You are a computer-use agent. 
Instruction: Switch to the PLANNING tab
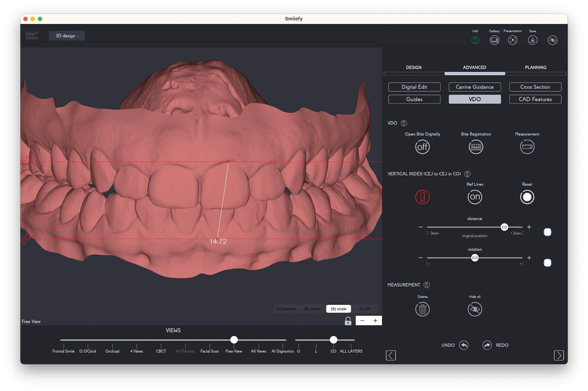535,67
